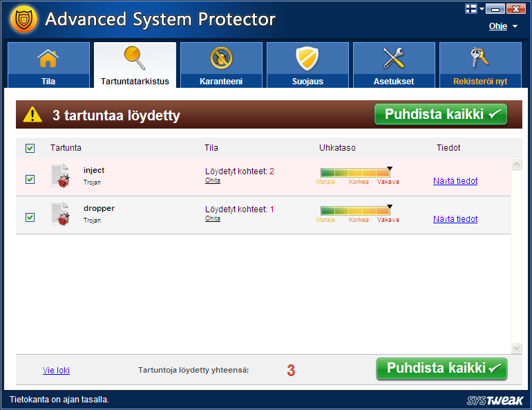
Task: Open Näytä tiedot for dropper
Action: coord(455,219)
